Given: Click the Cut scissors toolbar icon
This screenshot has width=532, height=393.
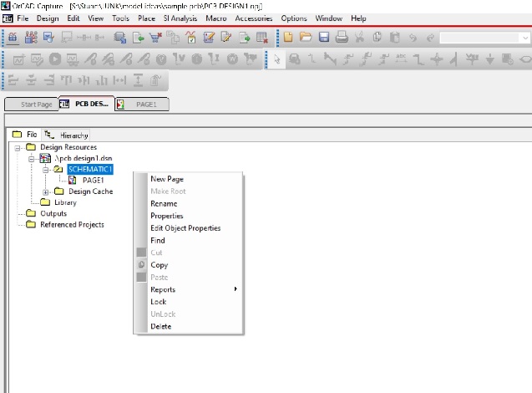Looking at the screenshot, I should click(x=359, y=38).
